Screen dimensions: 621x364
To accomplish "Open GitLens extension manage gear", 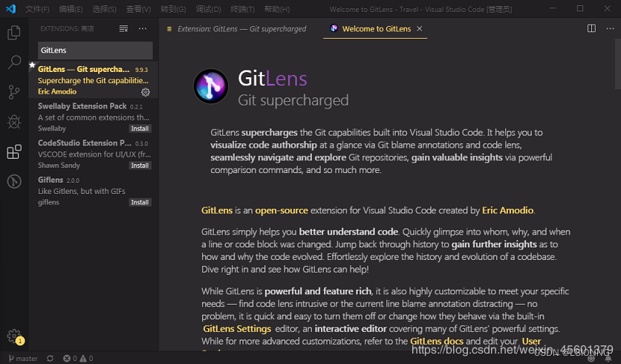I will [146, 92].
